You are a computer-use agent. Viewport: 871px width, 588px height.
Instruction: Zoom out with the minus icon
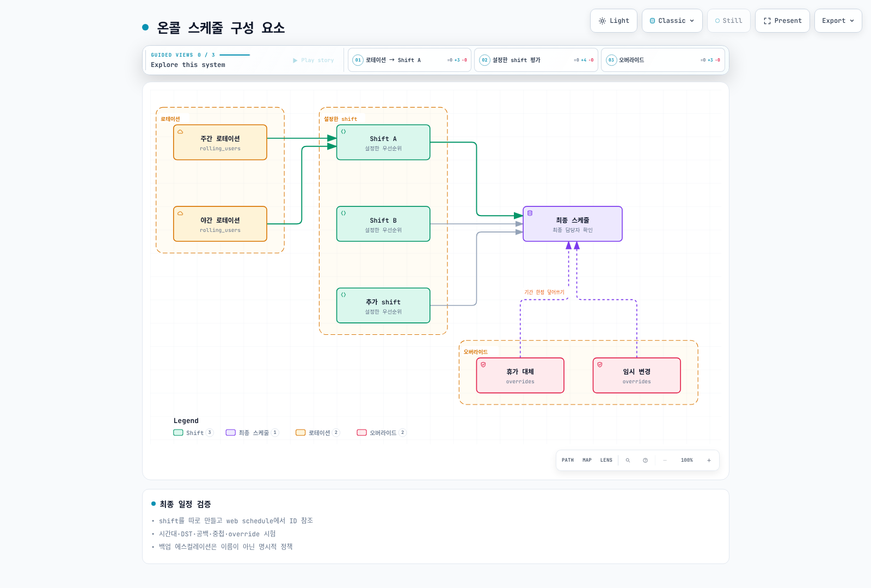[665, 461]
